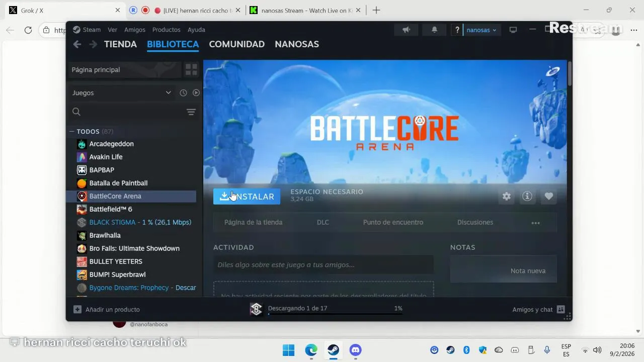Add BattleCore Arena to favorites heart
644x362 pixels.
(549, 196)
